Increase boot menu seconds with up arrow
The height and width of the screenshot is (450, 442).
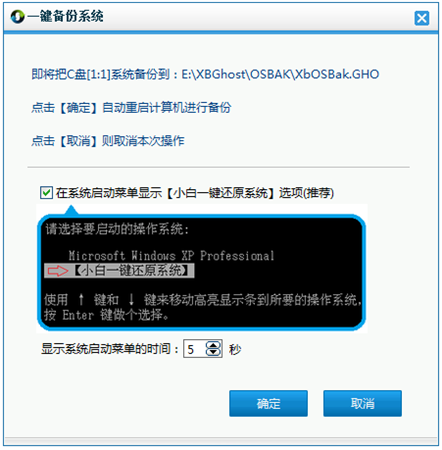pyautogui.click(x=213, y=345)
